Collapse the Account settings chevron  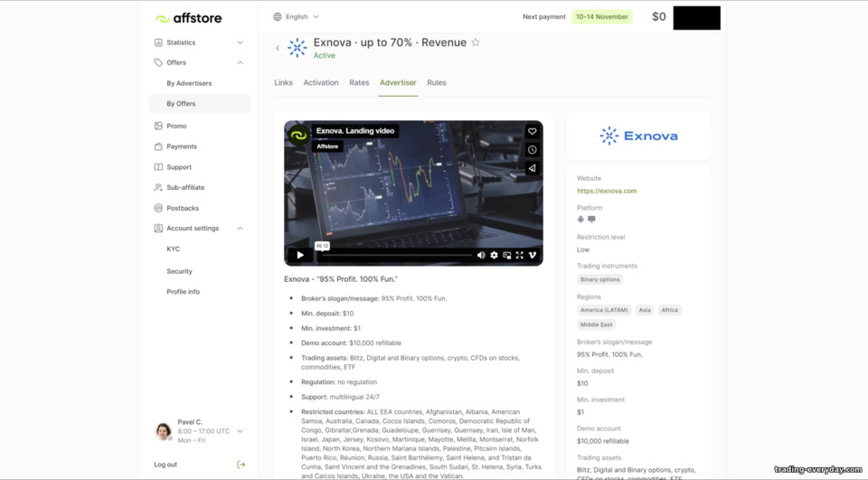[241, 228]
